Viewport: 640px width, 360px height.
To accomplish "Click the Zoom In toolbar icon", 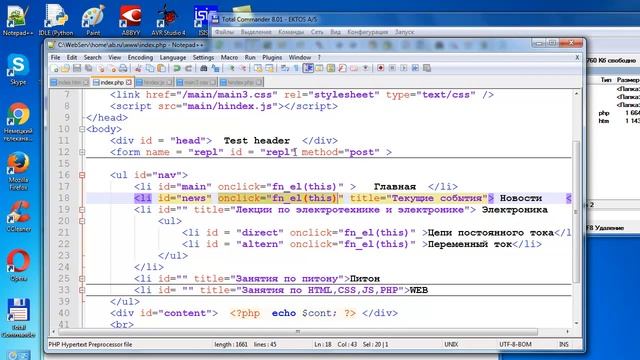I will (x=231, y=69).
